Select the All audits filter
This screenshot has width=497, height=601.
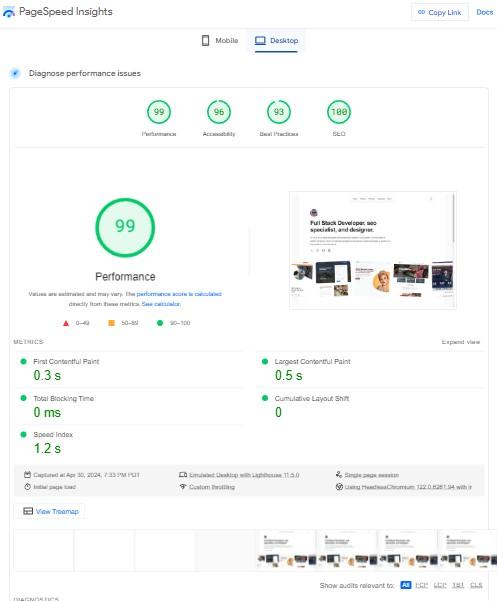[405, 585]
